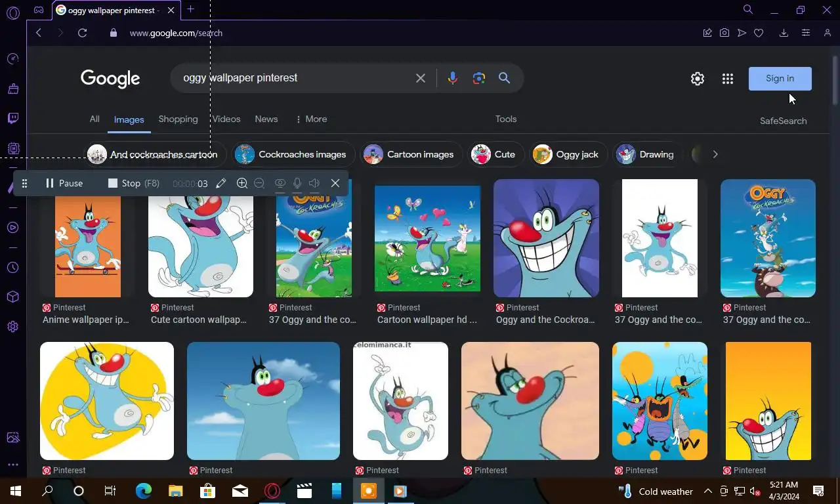Open the Tools filter options

click(506, 119)
